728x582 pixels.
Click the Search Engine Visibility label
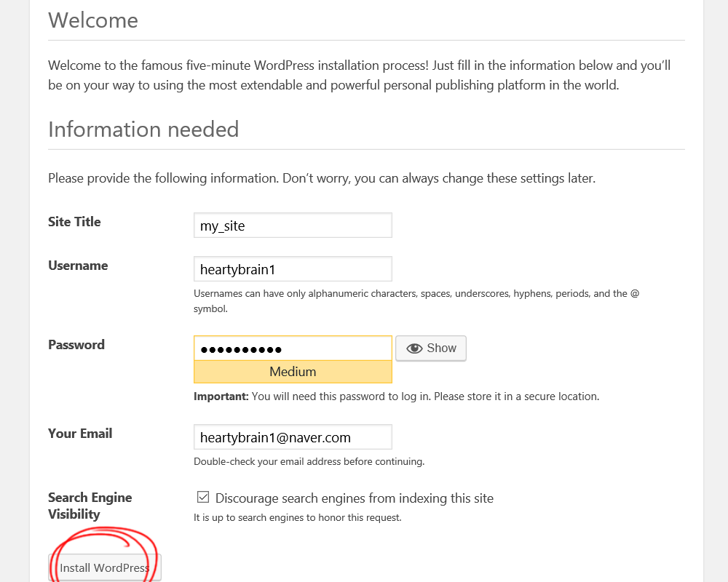point(90,506)
